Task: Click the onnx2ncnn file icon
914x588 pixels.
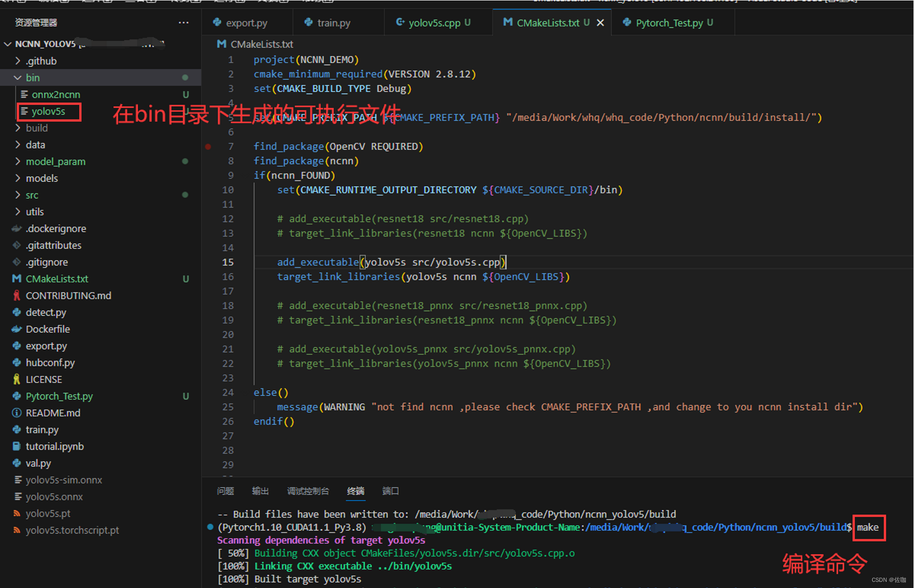Action: (24, 94)
